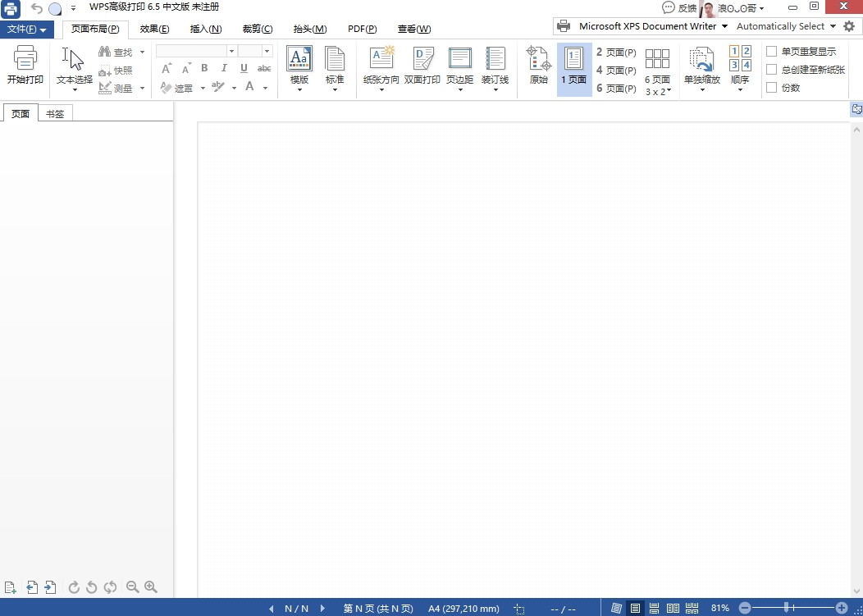Expand the 查找 dropdown arrow
863x616 pixels.
pyautogui.click(x=142, y=52)
